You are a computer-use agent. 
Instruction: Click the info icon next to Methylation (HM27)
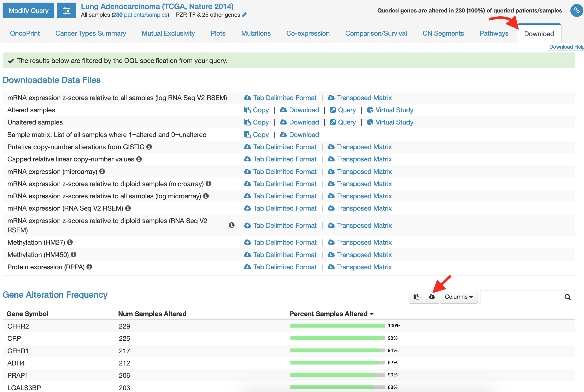(70, 242)
